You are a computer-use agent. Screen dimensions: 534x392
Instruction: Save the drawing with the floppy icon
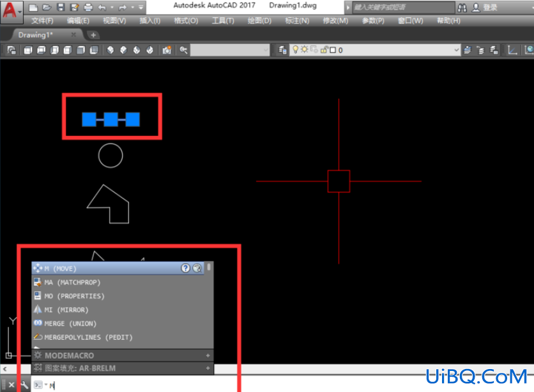tap(61, 7)
